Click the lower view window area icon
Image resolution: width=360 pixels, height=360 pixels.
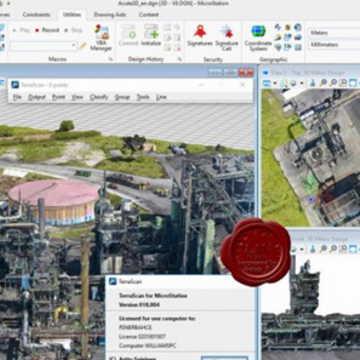coord(343,249)
